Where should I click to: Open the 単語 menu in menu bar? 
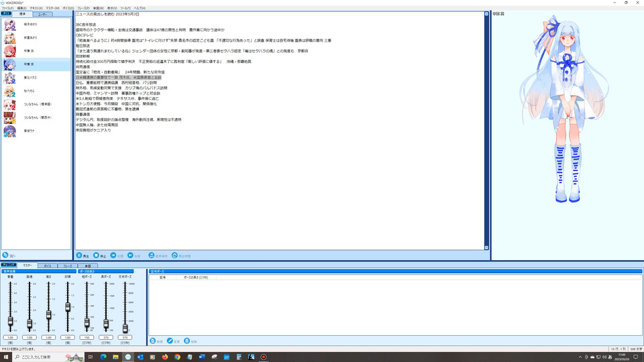point(98,8)
